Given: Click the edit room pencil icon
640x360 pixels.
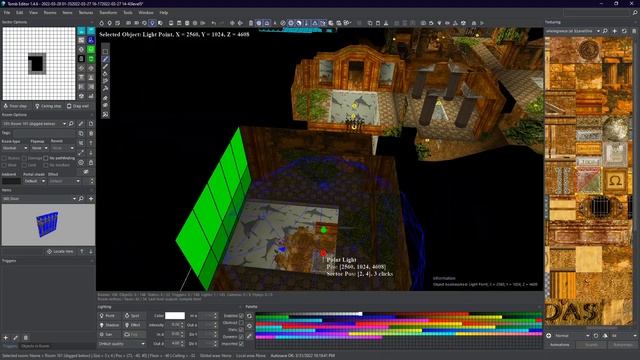Looking at the screenshot, I should click(x=81, y=124).
